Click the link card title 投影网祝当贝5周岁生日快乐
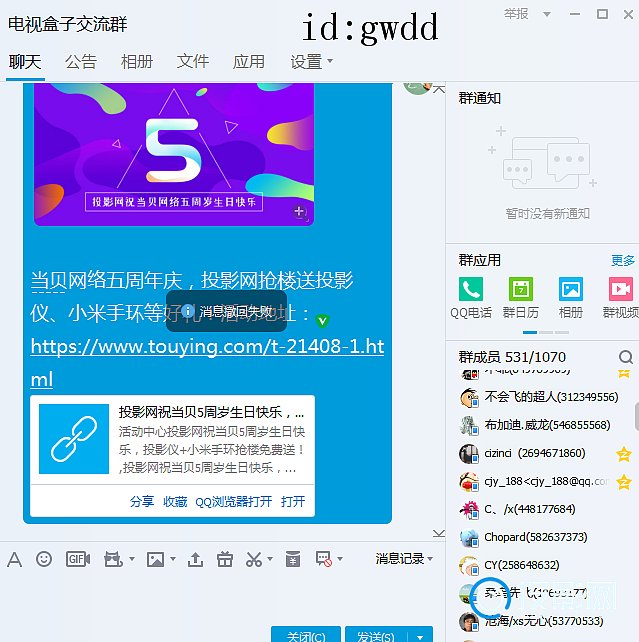 coord(211,412)
